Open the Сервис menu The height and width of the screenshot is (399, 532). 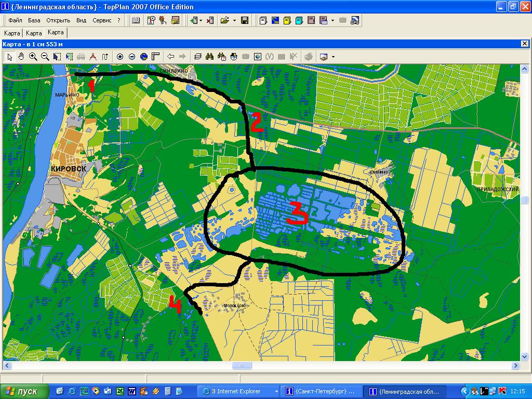[x=102, y=21]
